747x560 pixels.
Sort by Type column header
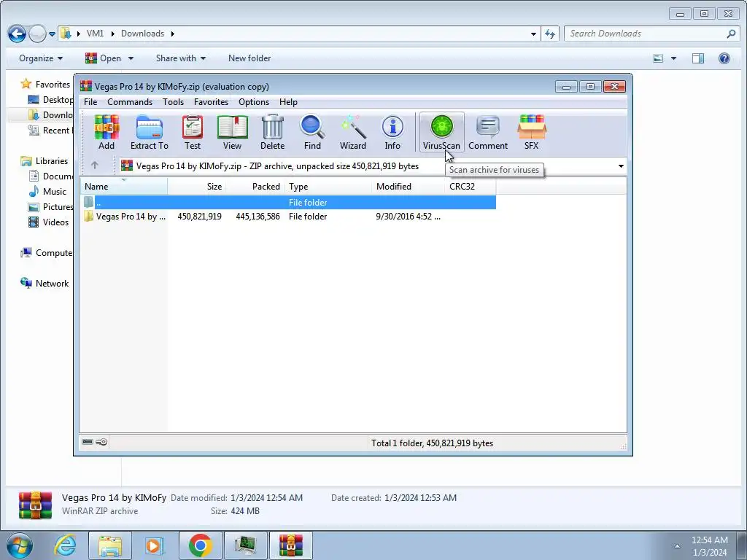(328, 186)
